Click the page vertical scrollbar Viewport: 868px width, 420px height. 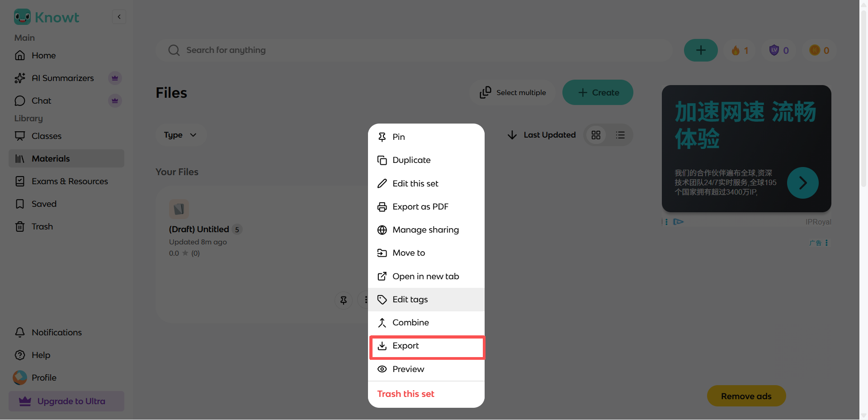pyautogui.click(x=863, y=100)
